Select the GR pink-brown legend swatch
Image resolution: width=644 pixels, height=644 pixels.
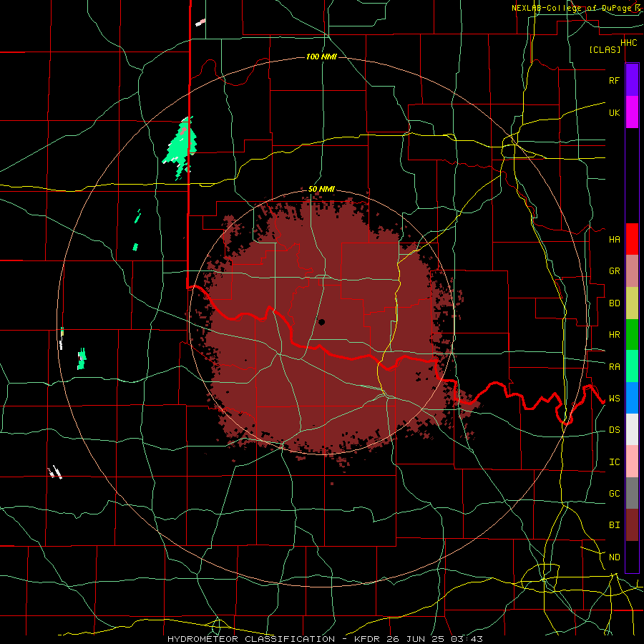(x=632, y=271)
